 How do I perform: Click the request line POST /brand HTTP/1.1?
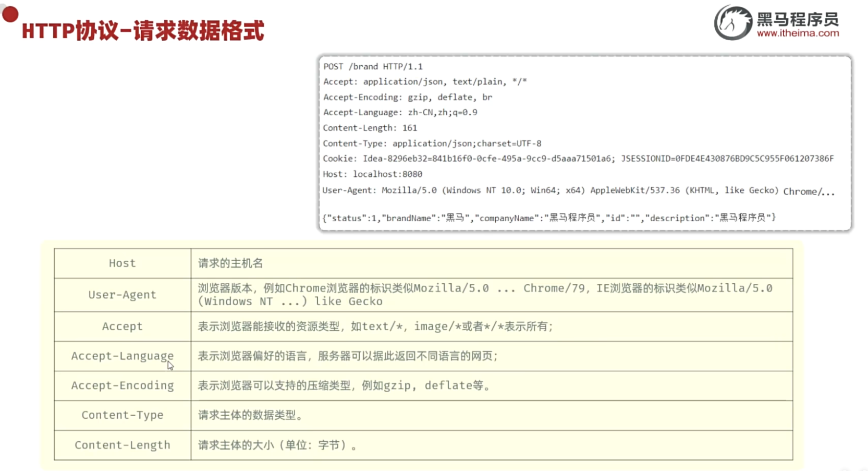pos(373,67)
